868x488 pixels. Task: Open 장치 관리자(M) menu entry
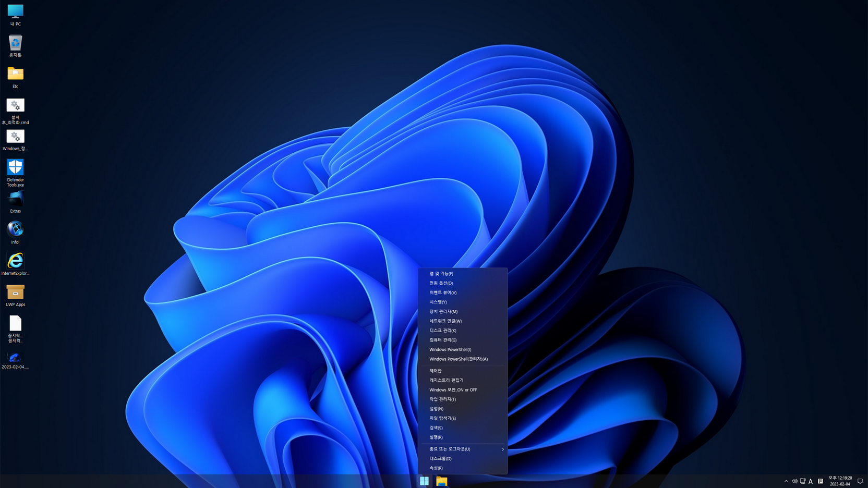pos(463,312)
